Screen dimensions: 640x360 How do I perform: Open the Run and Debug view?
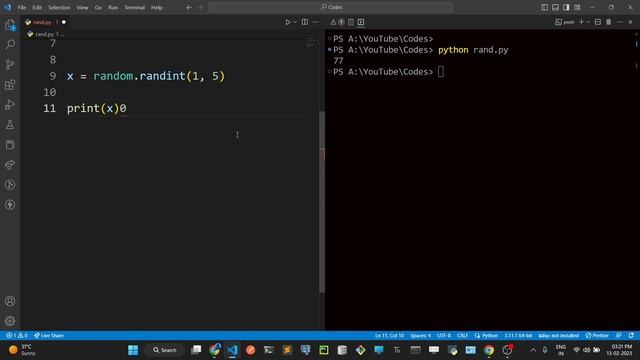[x=10, y=105]
